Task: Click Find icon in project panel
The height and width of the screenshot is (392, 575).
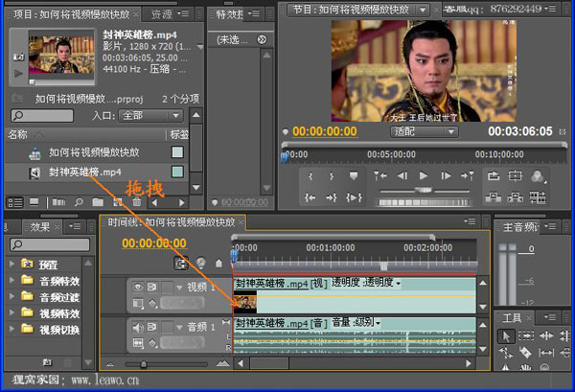Action: (79, 202)
